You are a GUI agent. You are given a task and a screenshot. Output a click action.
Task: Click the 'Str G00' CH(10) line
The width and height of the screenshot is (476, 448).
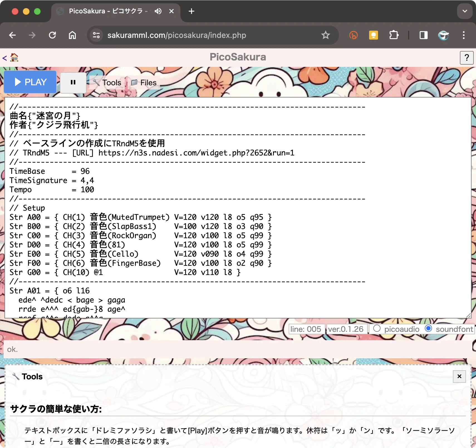(125, 272)
